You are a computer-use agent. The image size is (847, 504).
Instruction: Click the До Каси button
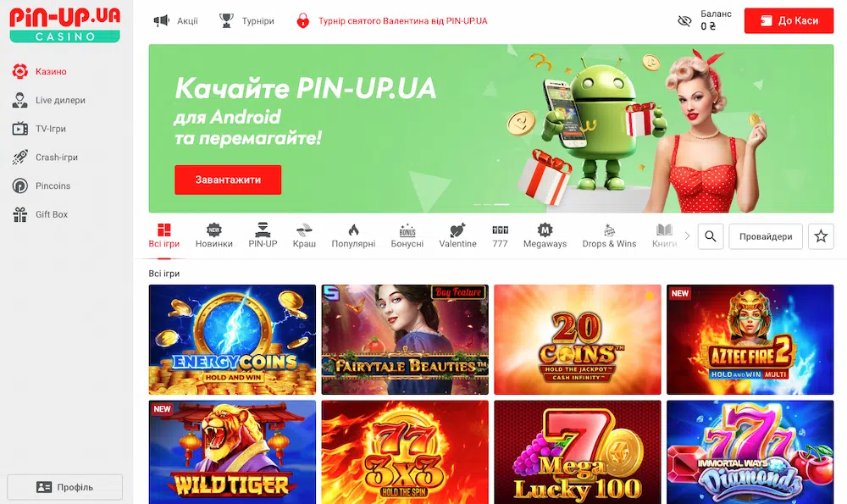[x=789, y=20]
